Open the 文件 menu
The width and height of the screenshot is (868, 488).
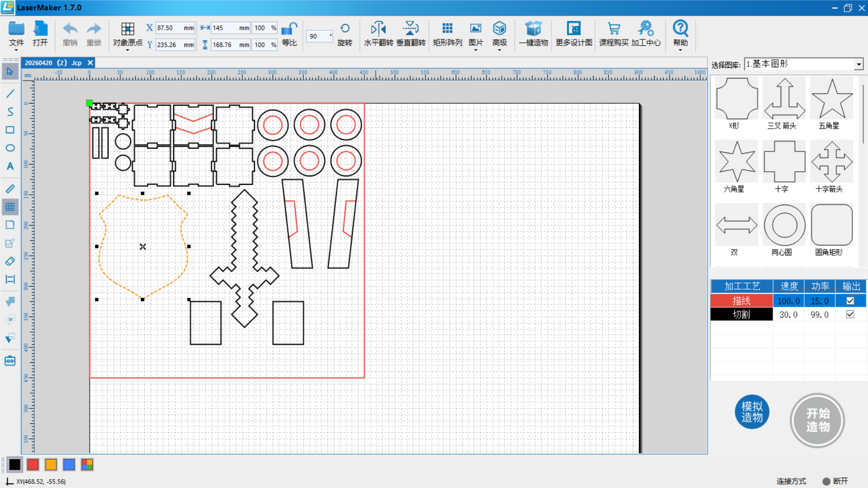click(16, 35)
